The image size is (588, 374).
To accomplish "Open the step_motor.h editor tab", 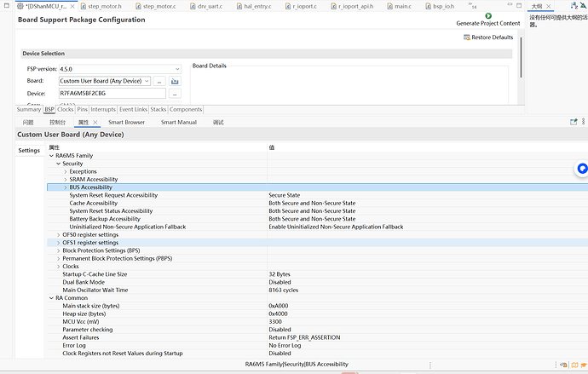I will tap(101, 6).
